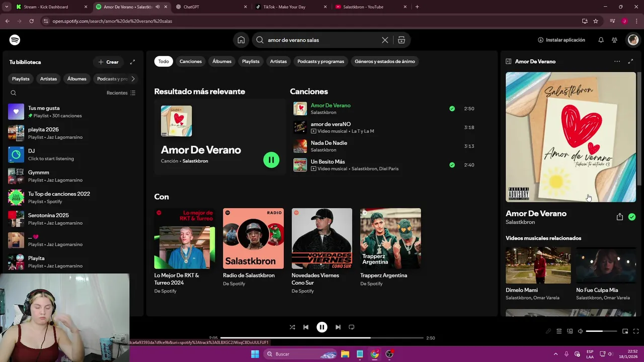This screenshot has height=362, width=644.
Task: Switch to the Playlists search tab
Action: coord(251,61)
